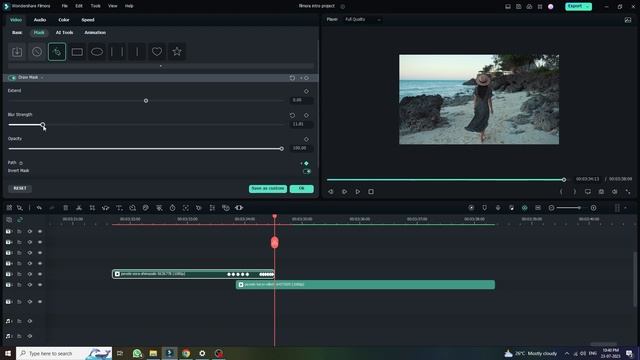Click the Opacity slider handle
640x360 pixels.
[x=282, y=149]
